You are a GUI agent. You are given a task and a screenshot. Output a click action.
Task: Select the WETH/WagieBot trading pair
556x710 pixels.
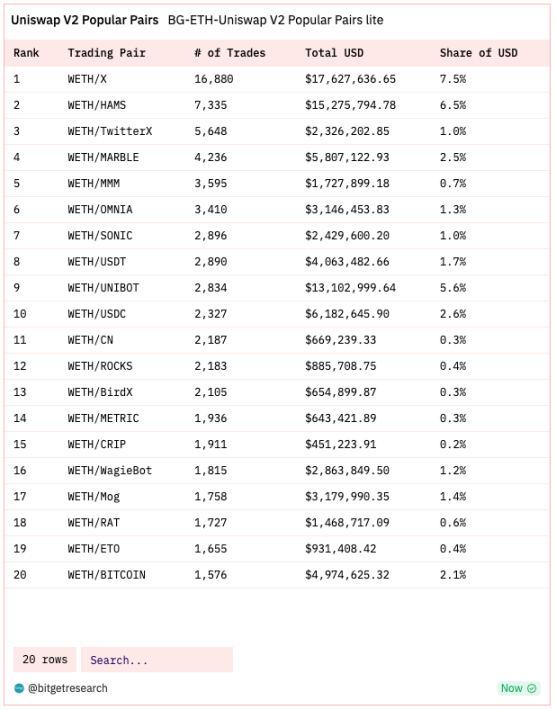point(110,470)
